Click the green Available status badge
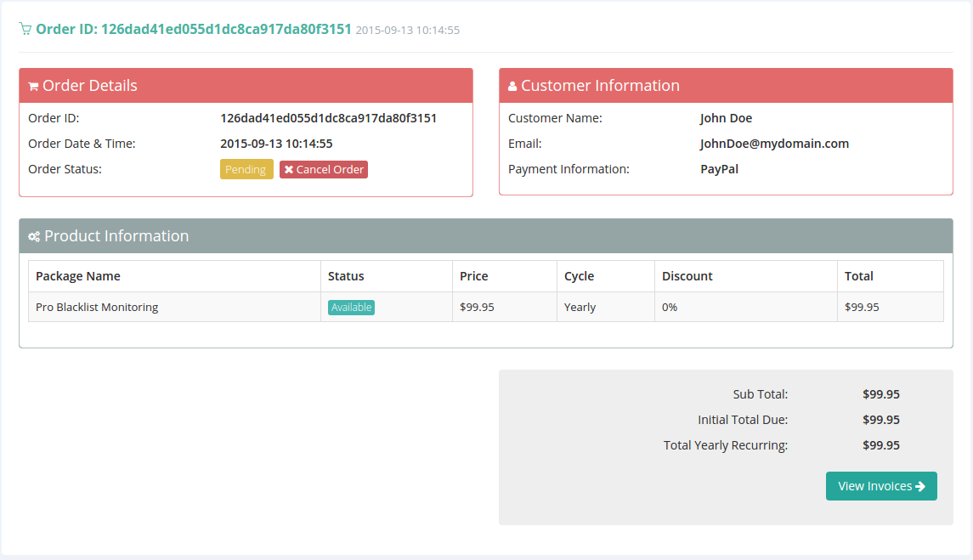Image resolution: width=973 pixels, height=560 pixels. 351,308
